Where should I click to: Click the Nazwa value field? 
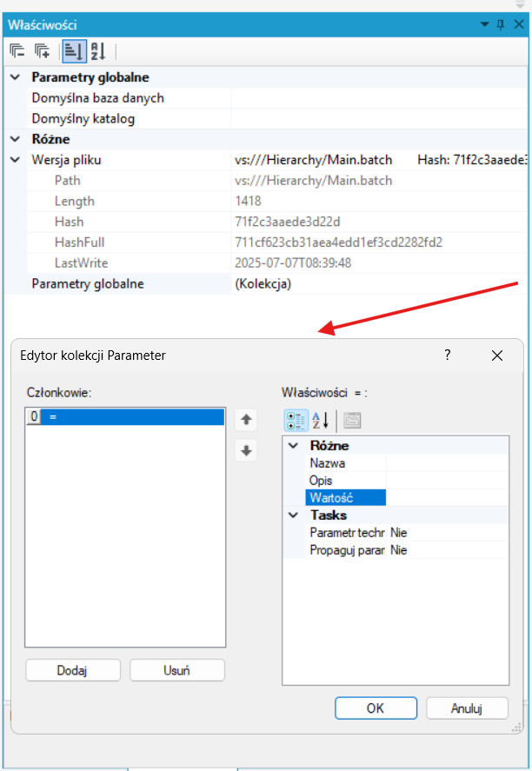[x=448, y=463]
